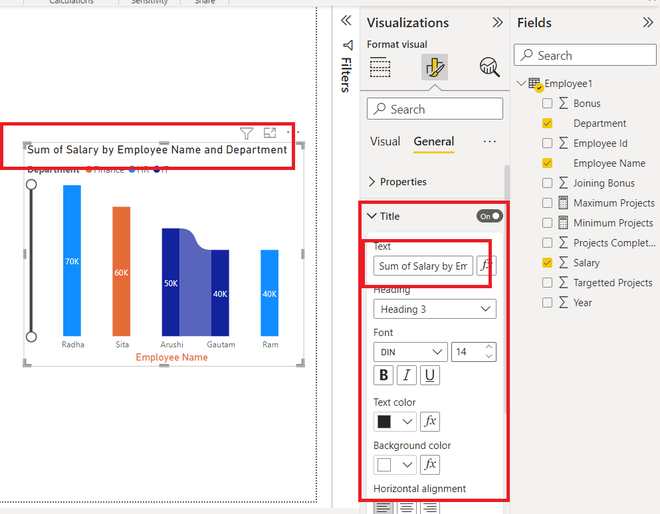Viewport: 660px width, 514px height.
Task: Open fx conditional formatting for title text
Action: coord(486,266)
